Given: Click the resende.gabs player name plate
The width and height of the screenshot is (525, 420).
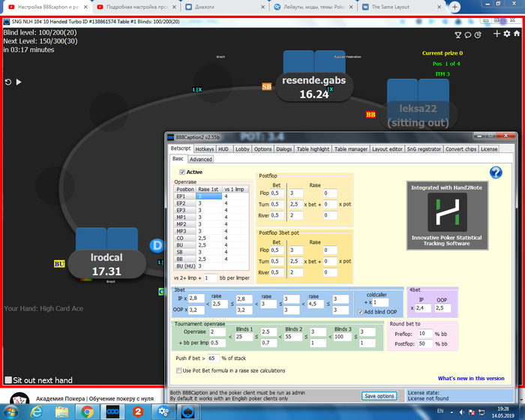Looking at the screenshot, I should pos(314,87).
